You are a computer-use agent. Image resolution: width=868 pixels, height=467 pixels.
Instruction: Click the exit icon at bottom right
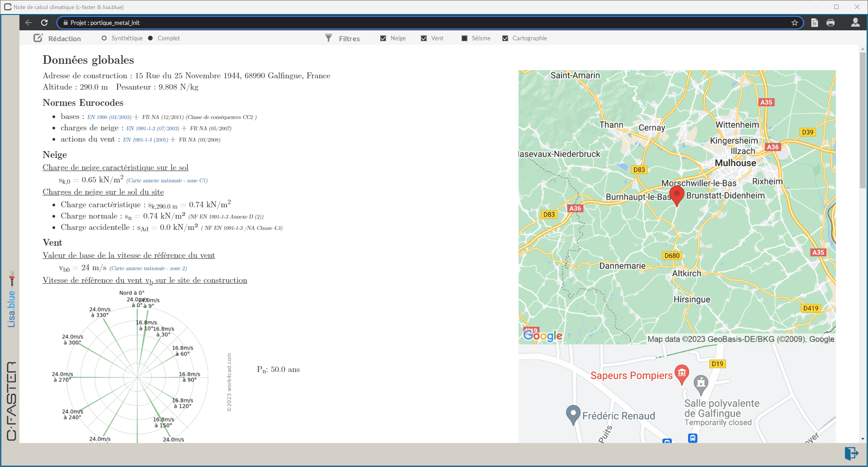coord(851,453)
